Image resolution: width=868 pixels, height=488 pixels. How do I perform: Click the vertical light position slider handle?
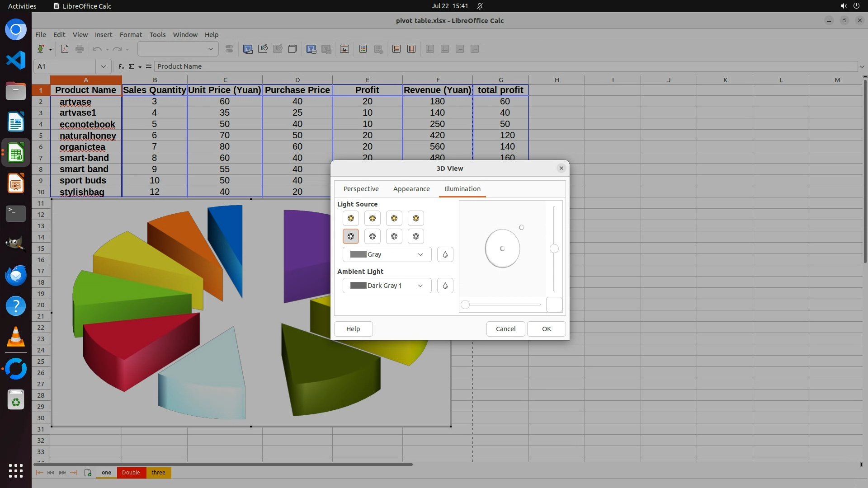tap(554, 249)
